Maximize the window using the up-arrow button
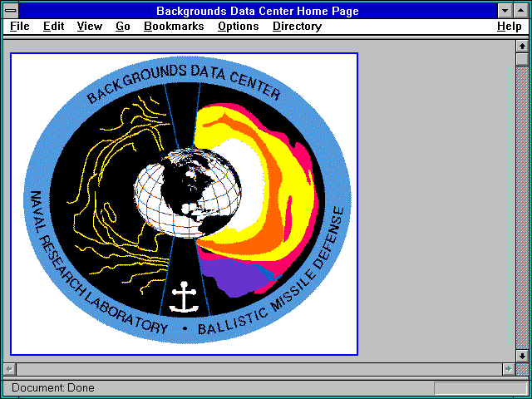This screenshot has width=532, height=399. coord(521,11)
